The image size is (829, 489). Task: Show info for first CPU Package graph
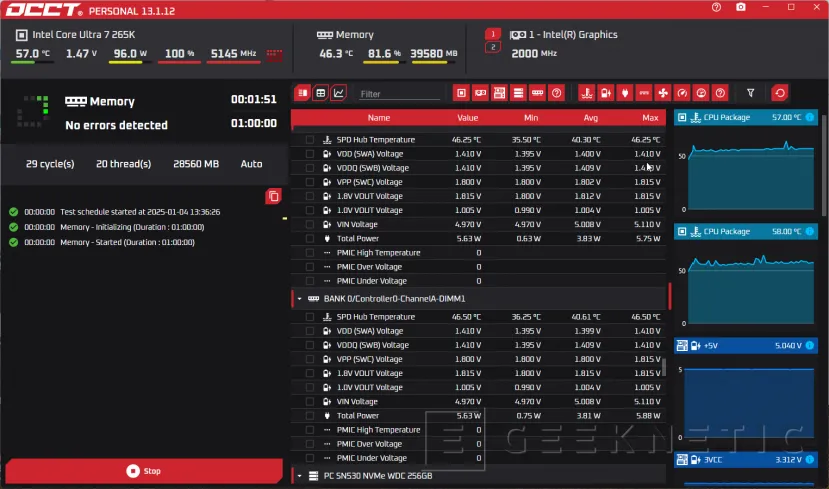[x=809, y=117]
